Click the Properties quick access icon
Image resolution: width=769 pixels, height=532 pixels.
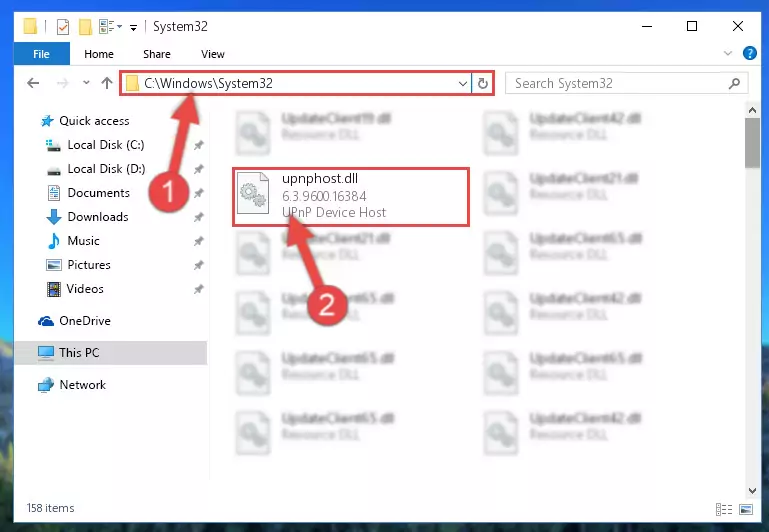[x=63, y=26]
